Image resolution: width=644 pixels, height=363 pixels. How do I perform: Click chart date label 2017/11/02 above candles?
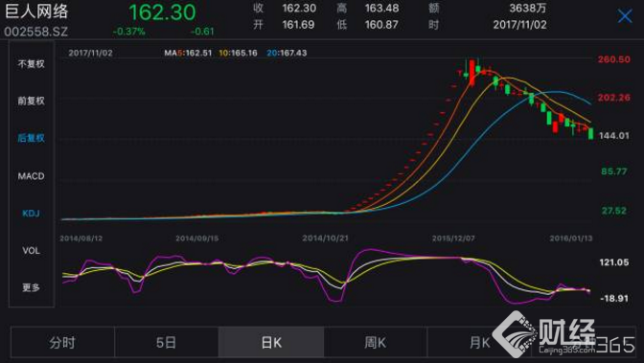(x=90, y=53)
